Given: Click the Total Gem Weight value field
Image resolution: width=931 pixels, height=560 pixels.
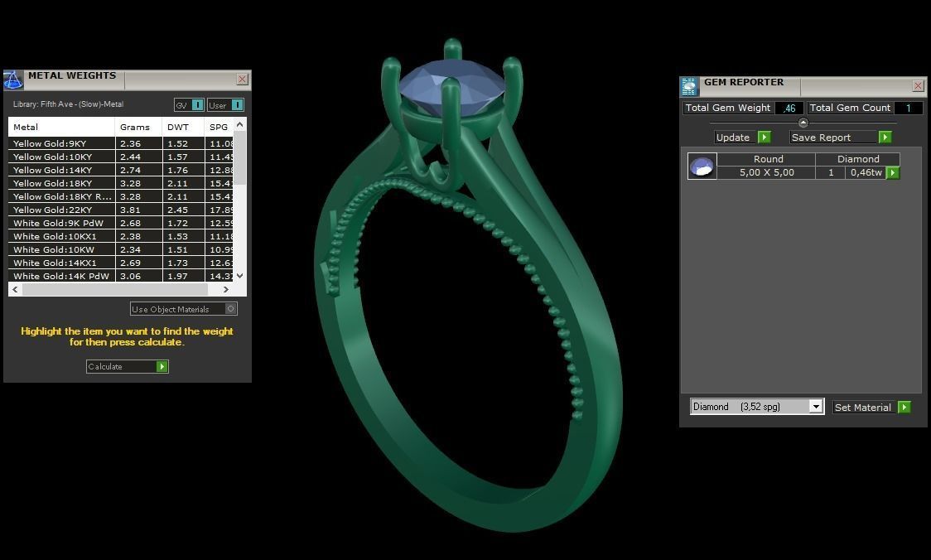Looking at the screenshot, I should pyautogui.click(x=789, y=108).
